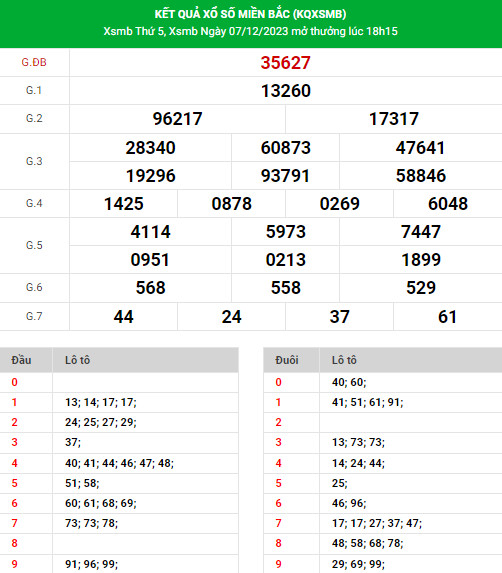Click the G.ĐB row label
The width and height of the screenshot is (502, 573).
tap(34, 62)
